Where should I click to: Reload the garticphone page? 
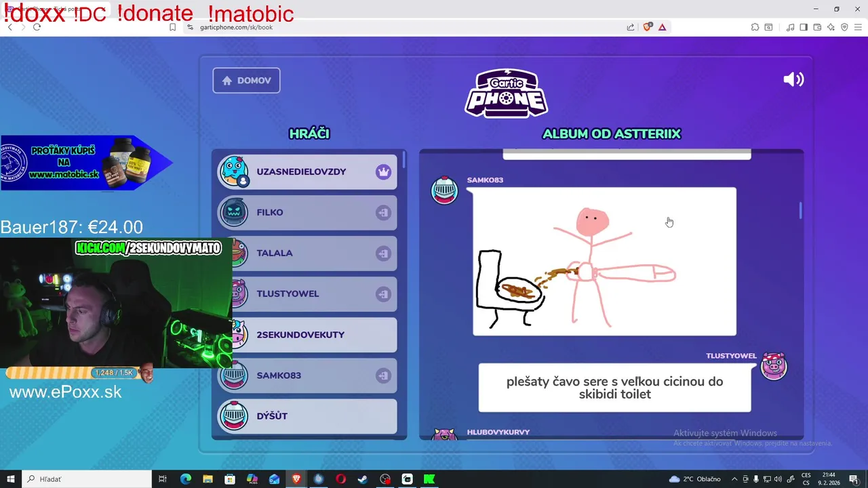point(37,27)
